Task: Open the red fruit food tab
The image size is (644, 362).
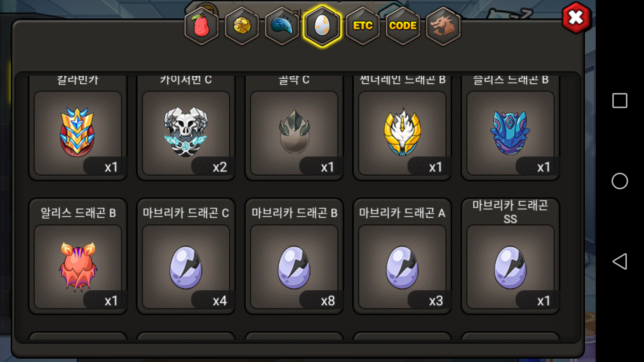Action: [x=201, y=26]
